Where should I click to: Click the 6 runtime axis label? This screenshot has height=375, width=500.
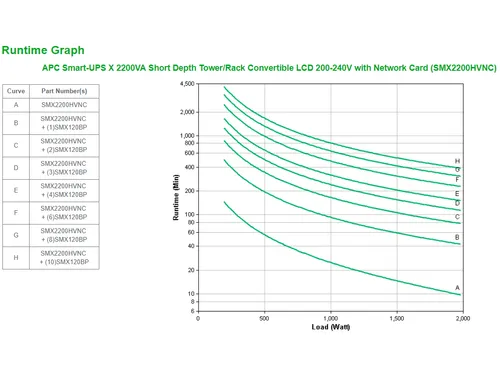(x=193, y=311)
